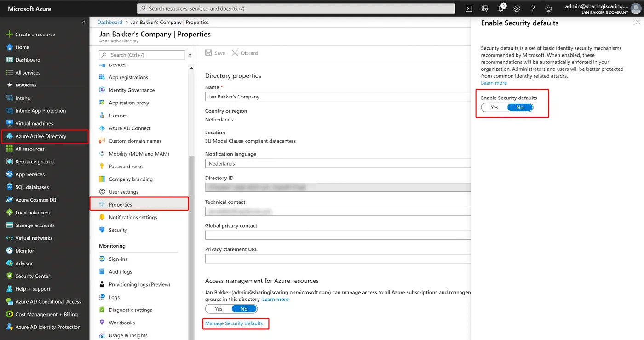Set Access management toggle to Yes
The image size is (644, 340).
[x=218, y=309]
